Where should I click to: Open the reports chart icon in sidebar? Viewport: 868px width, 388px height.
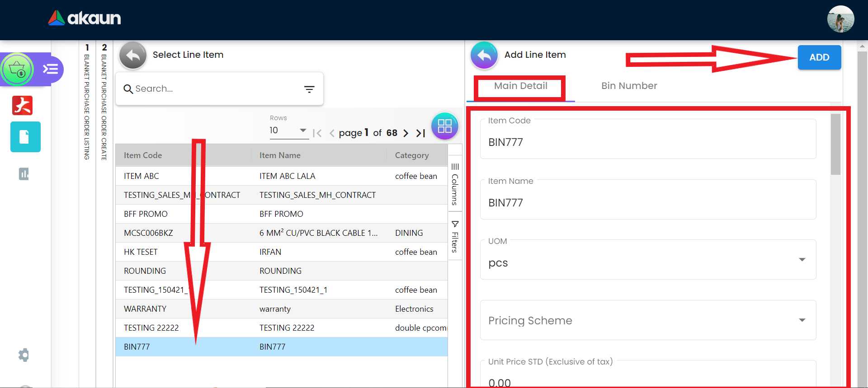[x=24, y=174]
